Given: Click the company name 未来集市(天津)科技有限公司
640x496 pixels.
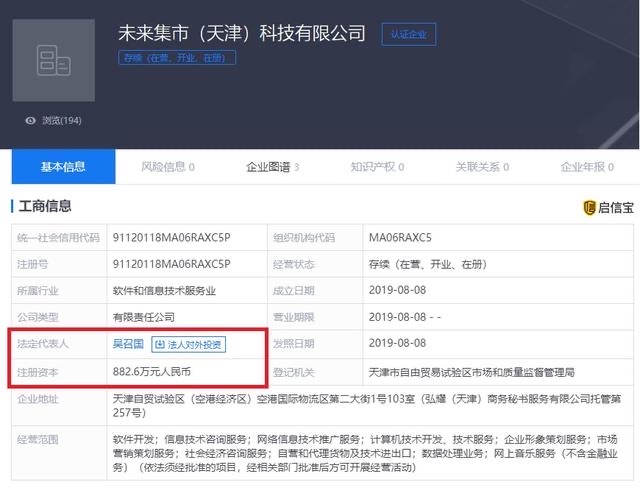Looking at the screenshot, I should point(242,33).
